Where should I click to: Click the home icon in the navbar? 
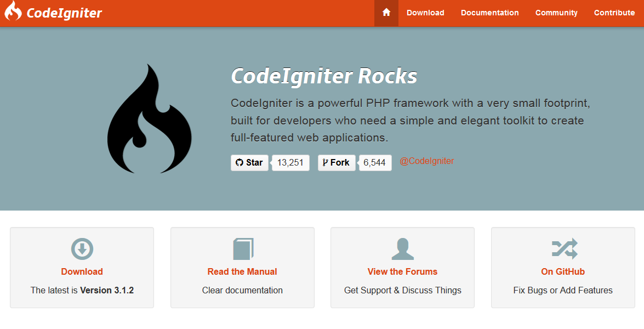[386, 12]
